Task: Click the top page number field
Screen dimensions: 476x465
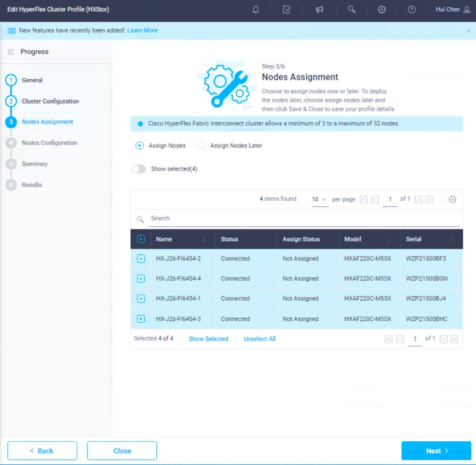Action: pyautogui.click(x=390, y=200)
